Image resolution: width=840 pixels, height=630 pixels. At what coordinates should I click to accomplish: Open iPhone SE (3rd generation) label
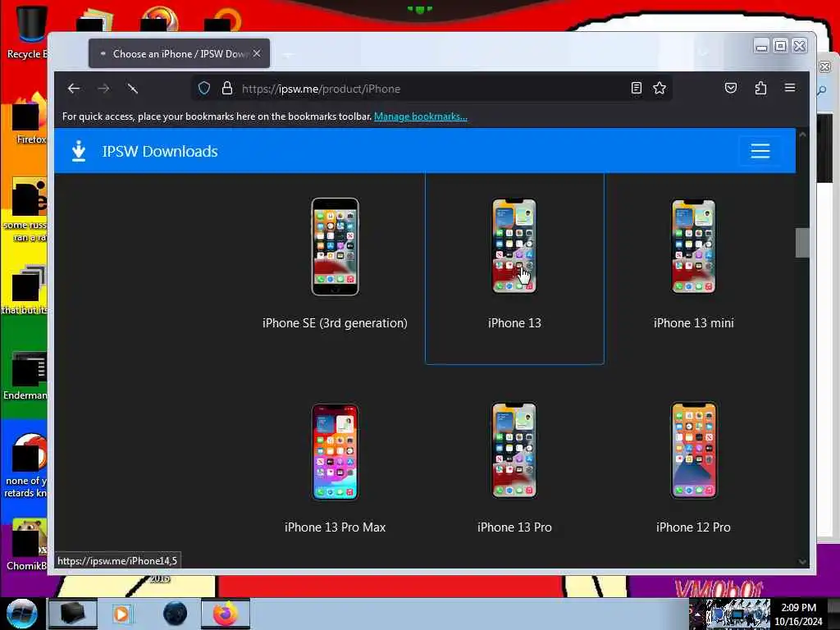click(x=335, y=323)
